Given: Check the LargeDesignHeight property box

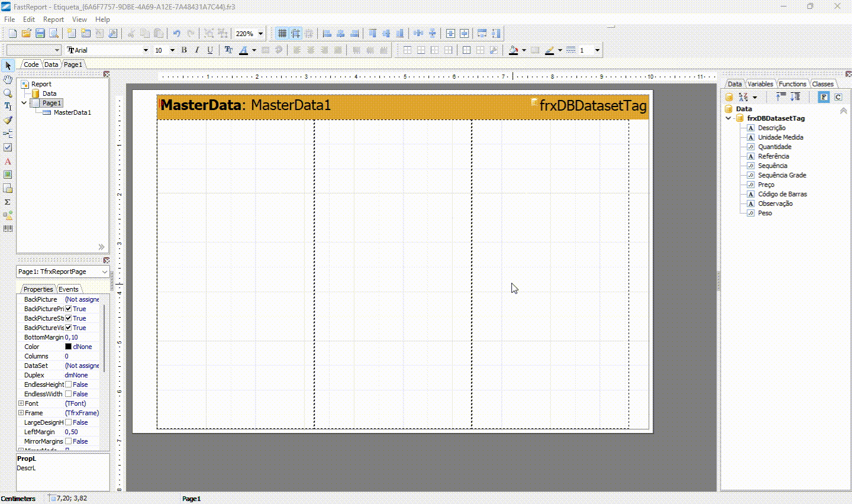Looking at the screenshot, I should [69, 422].
